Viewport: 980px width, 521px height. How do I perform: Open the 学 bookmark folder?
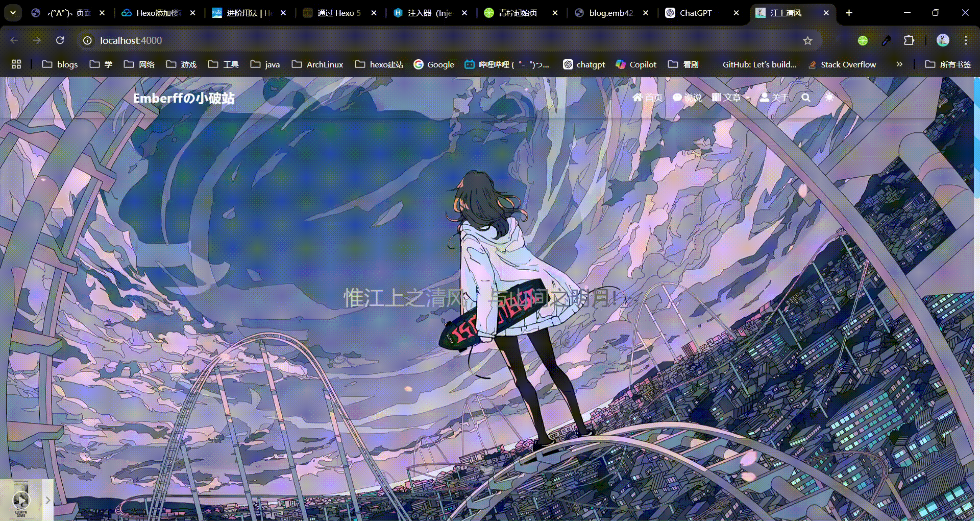pos(101,64)
